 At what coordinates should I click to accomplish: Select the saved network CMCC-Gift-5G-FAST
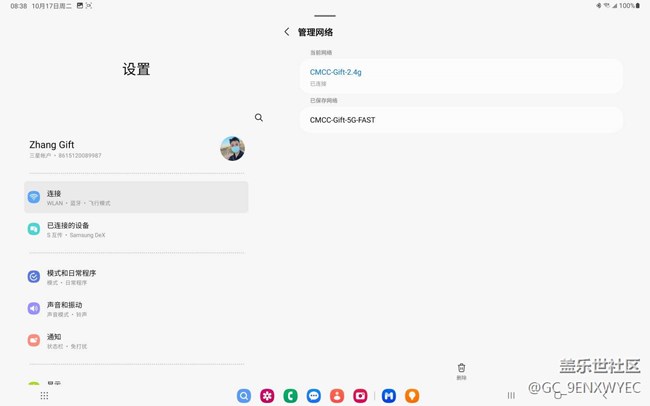[x=460, y=120]
